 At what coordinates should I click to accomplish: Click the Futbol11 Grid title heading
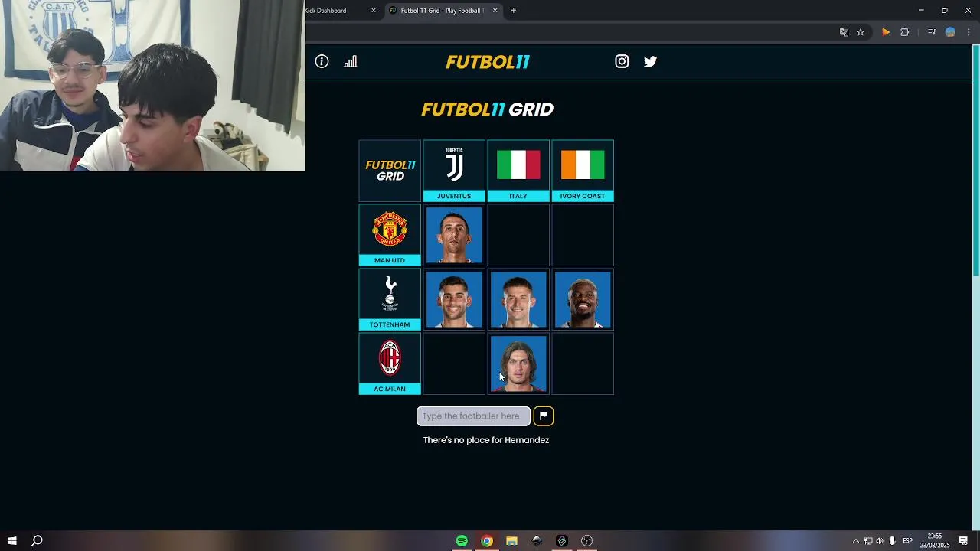click(x=488, y=109)
